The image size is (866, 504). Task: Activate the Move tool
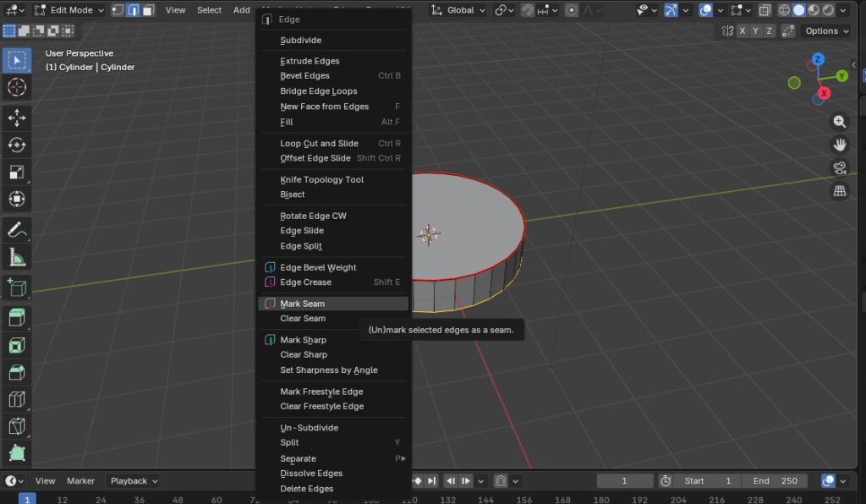point(17,118)
